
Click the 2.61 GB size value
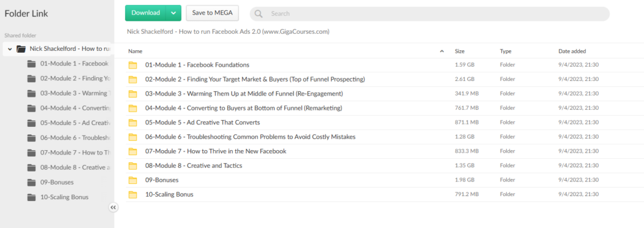[465, 79]
